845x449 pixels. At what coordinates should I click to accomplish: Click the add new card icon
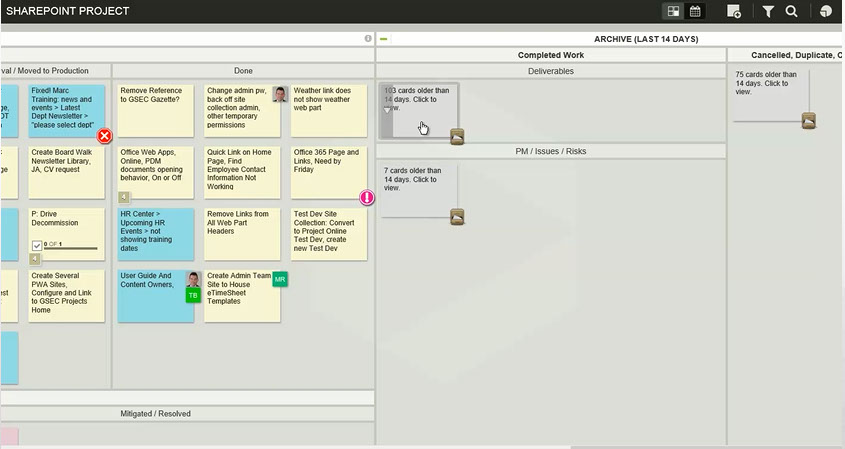tap(734, 11)
